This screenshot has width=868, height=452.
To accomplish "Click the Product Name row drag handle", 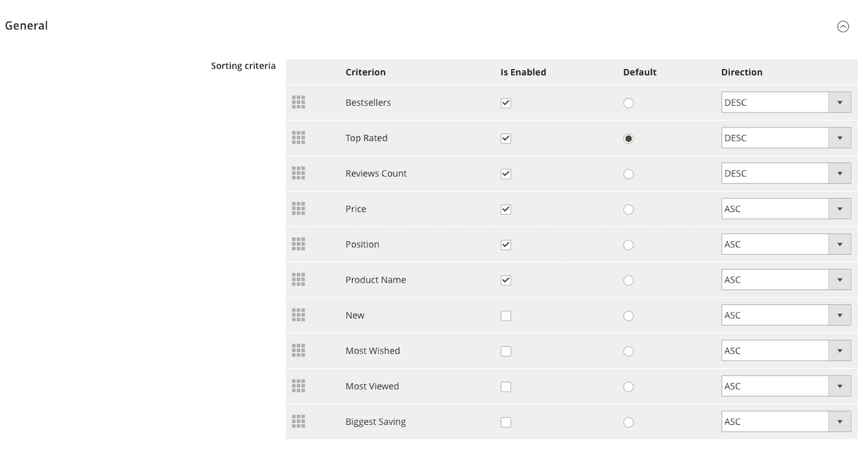I will pyautogui.click(x=298, y=279).
